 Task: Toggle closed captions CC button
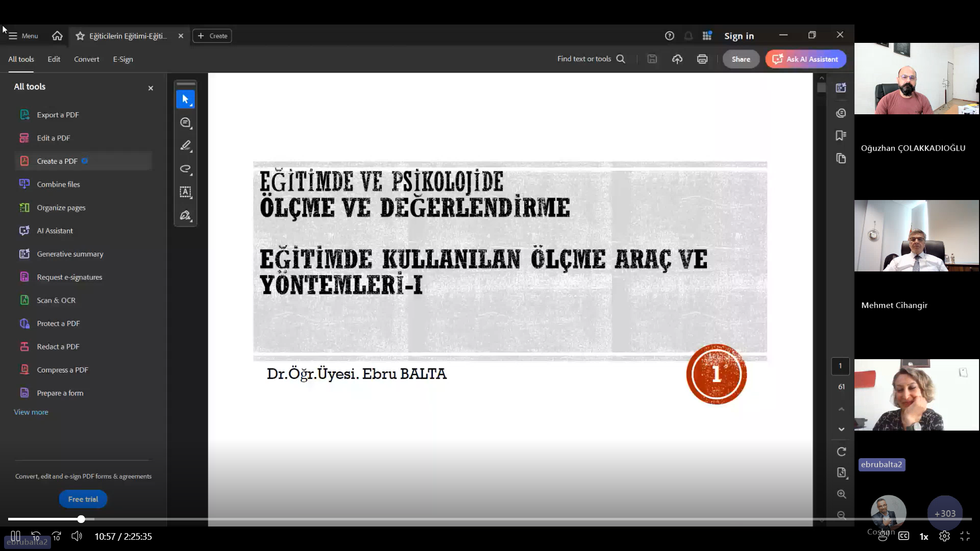point(903,536)
